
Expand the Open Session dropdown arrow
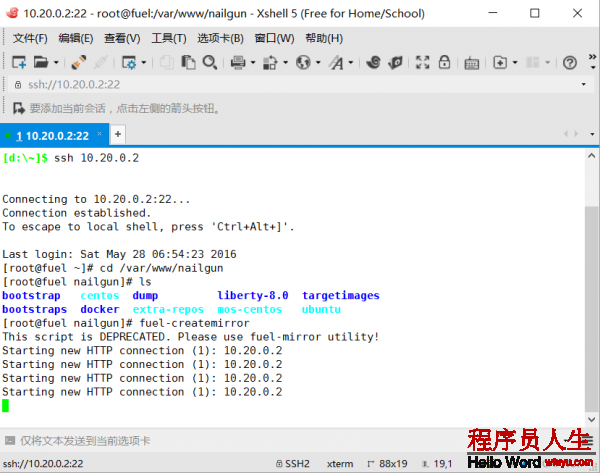pos(56,62)
